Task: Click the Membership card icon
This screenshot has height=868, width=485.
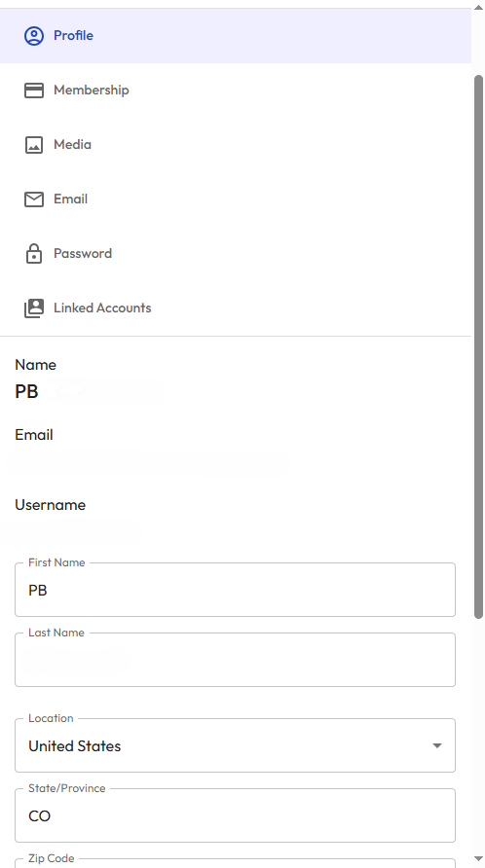Action: pyautogui.click(x=34, y=90)
